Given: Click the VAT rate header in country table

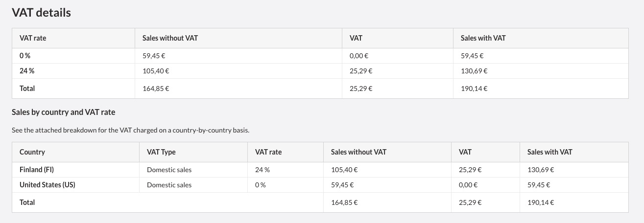Looking at the screenshot, I should (x=268, y=152).
